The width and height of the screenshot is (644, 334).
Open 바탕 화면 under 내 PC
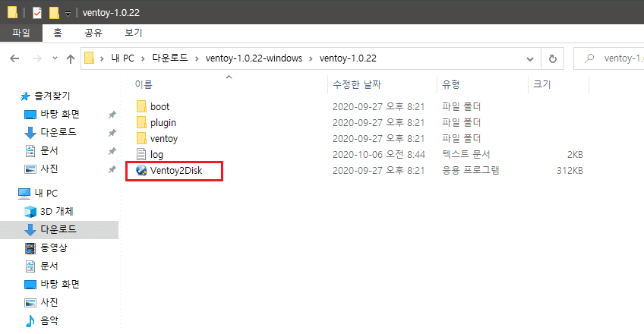point(60,284)
